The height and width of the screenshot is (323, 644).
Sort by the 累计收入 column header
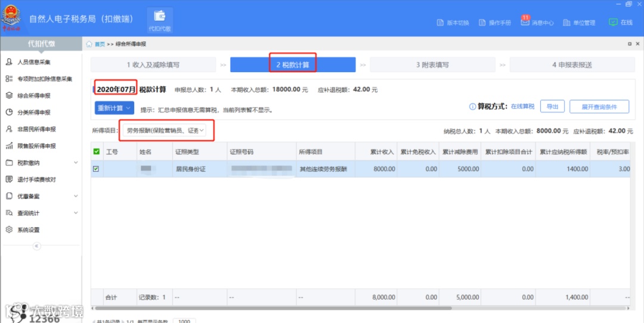[376, 151]
